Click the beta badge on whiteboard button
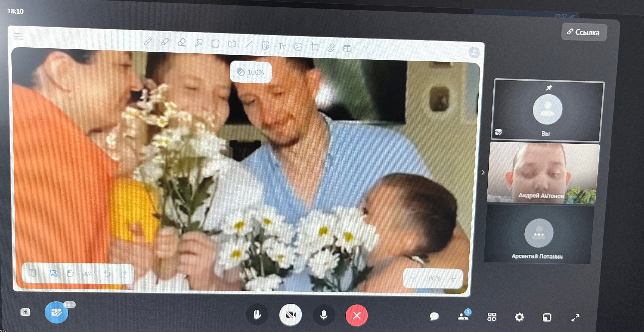Screen dimensions: 644x332 point(70,305)
